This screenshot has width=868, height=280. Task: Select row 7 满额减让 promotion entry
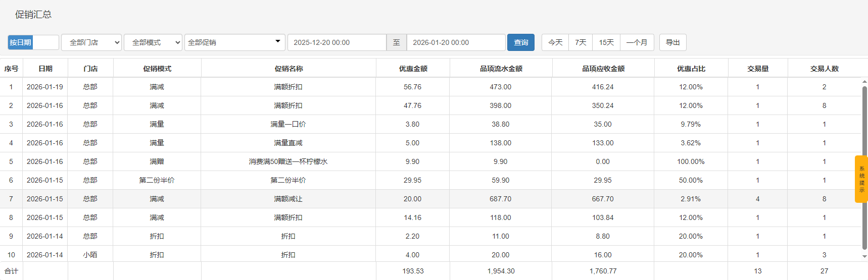tap(288, 199)
